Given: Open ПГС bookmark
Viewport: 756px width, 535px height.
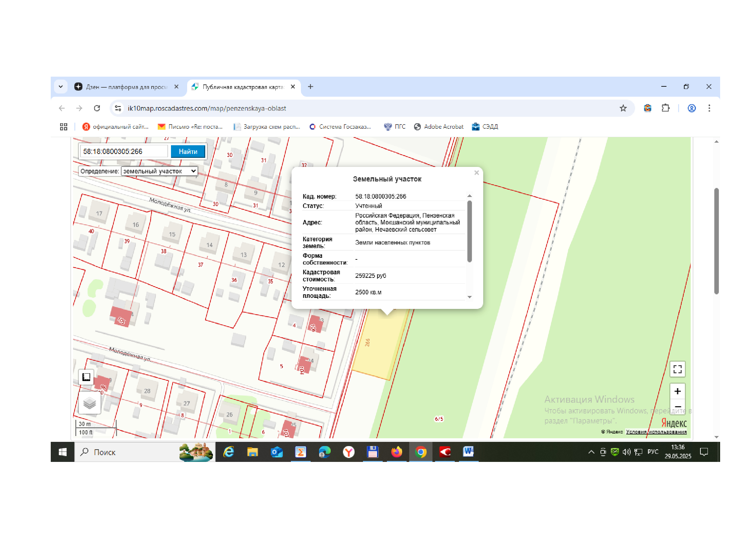Looking at the screenshot, I should point(394,126).
